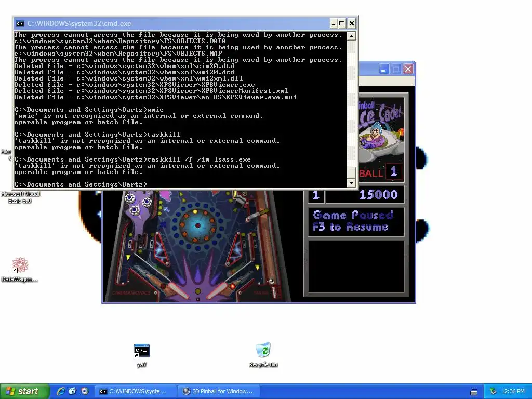
Task: Minimize the 3D Pinball window
Action: pyautogui.click(x=383, y=69)
